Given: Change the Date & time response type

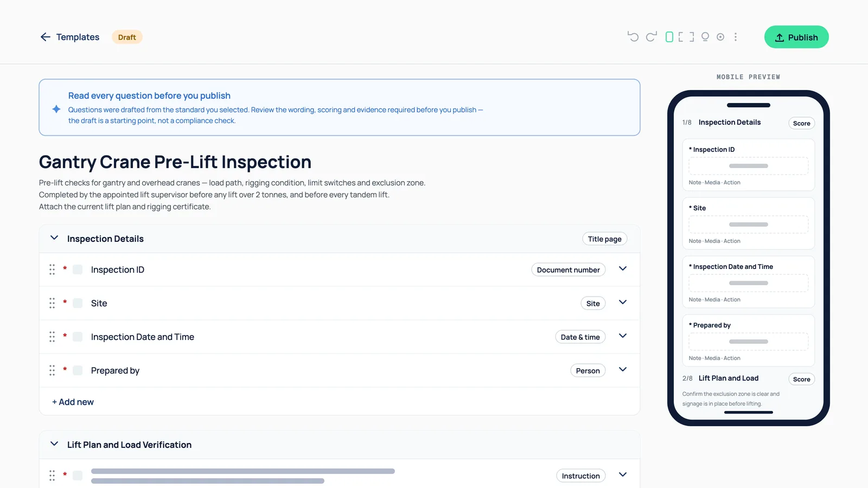Looking at the screenshot, I should (580, 337).
